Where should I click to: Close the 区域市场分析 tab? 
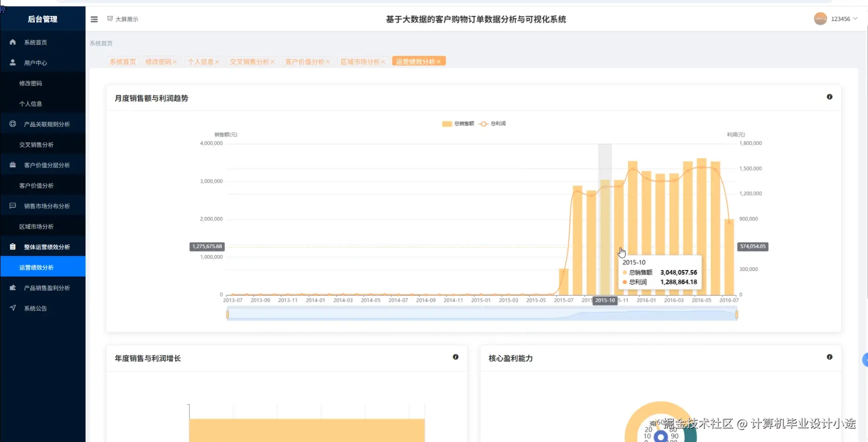click(x=383, y=62)
